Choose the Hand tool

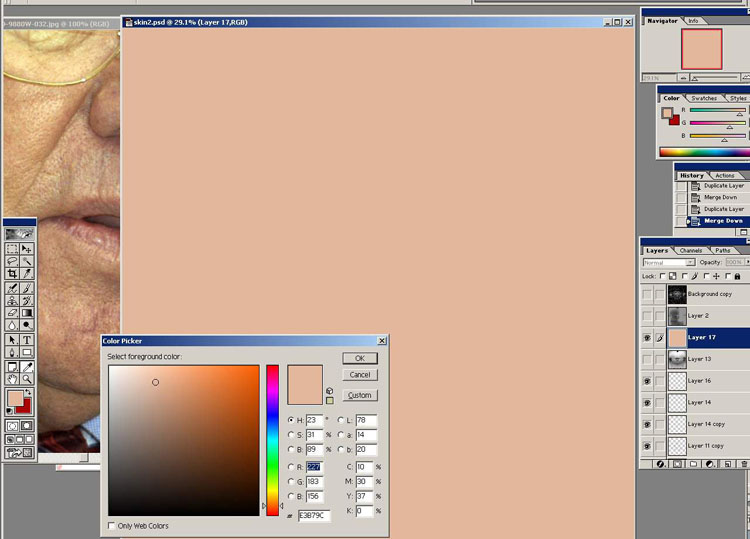pyautogui.click(x=12, y=378)
